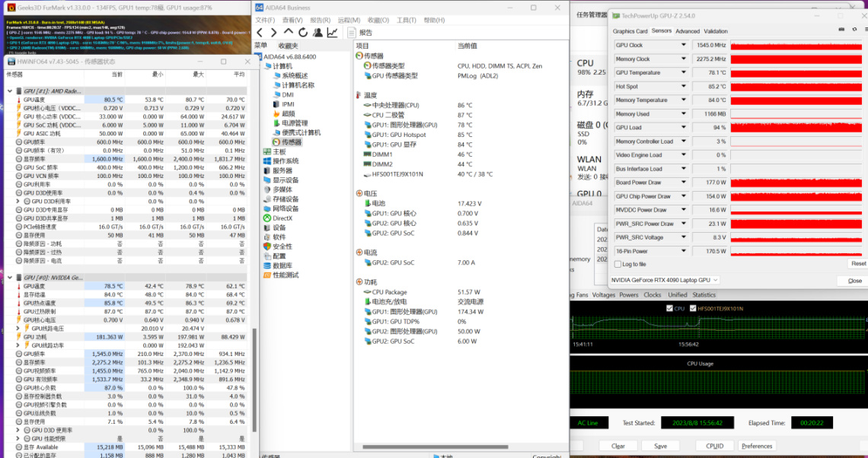This screenshot has width=868, height=458.
Task: Click the HWiNFO sensor list vertical scrollbar
Action: pos(254,380)
